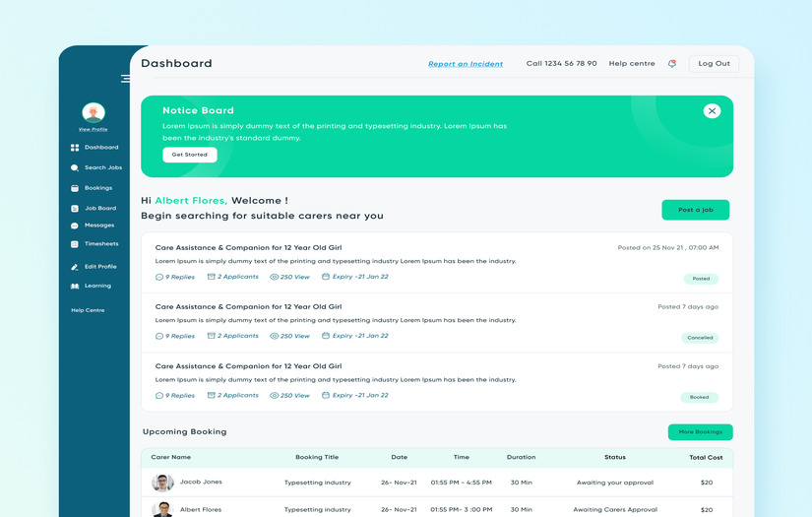The image size is (812, 517).
Task: Click 'Awaiting Carers Approval' status
Action: click(615, 510)
